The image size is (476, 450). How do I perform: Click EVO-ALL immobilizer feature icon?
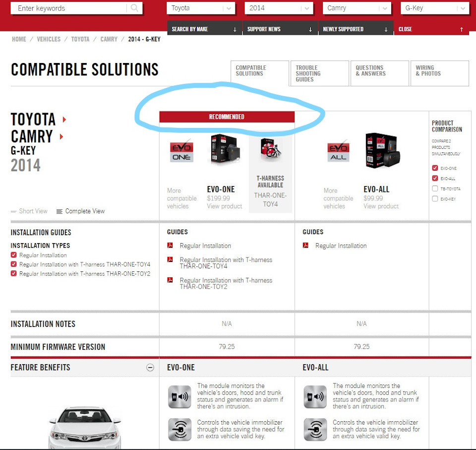(315, 429)
